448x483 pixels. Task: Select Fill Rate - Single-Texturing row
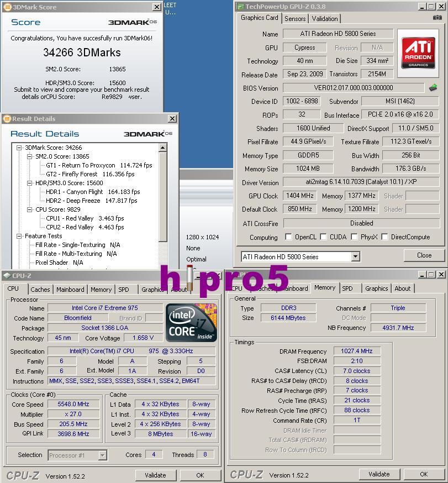click(x=77, y=245)
